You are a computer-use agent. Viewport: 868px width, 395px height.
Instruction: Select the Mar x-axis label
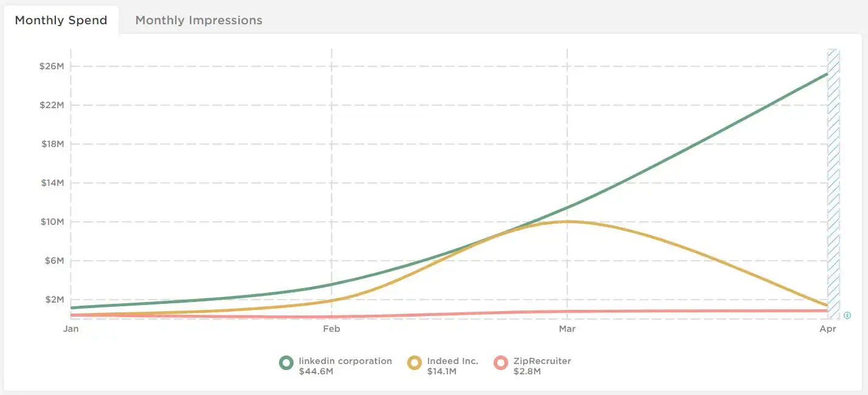(x=567, y=329)
